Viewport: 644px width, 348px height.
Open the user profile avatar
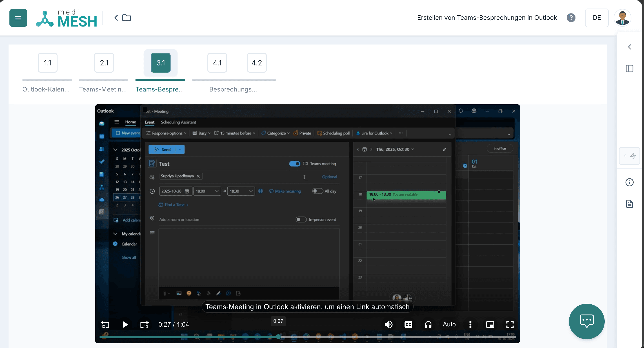tap(622, 18)
